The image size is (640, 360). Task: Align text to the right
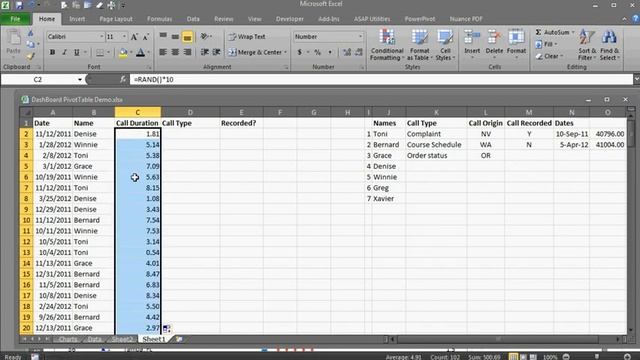(187, 52)
